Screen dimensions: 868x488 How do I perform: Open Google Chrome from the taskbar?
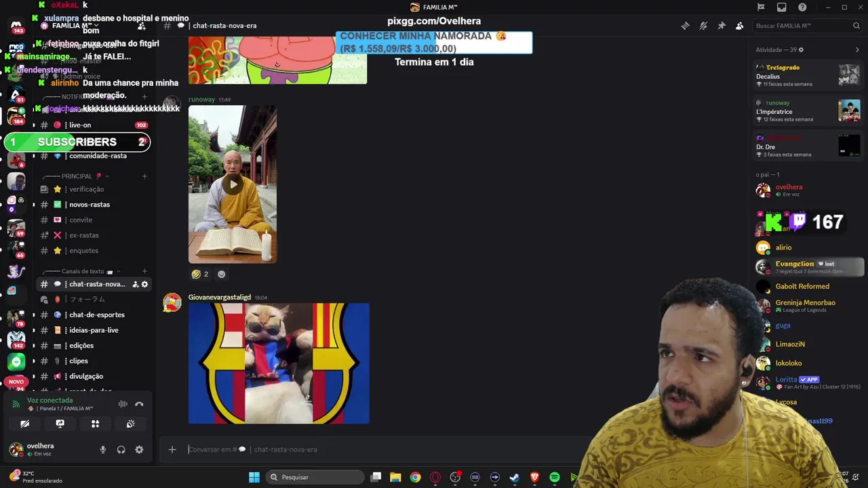coord(415,477)
